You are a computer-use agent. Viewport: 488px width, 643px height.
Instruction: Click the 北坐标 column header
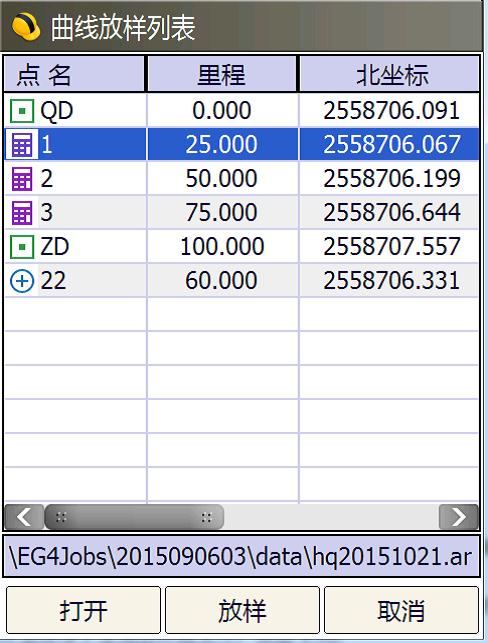[x=389, y=75]
